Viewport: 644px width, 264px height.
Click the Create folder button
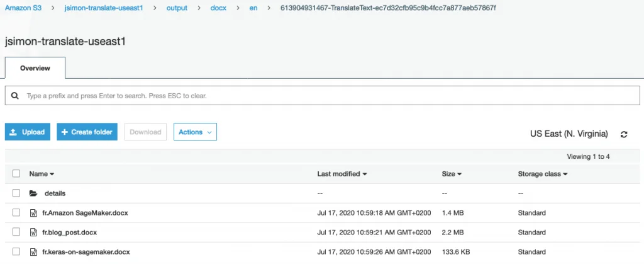pyautogui.click(x=87, y=132)
